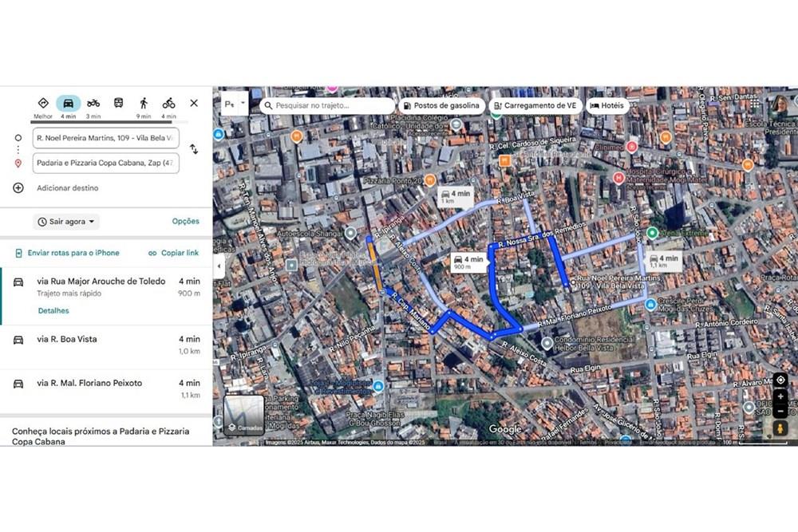Drop the Pegman for Street View
Image resolution: width=798 pixels, height=532 pixels.
click(x=780, y=428)
